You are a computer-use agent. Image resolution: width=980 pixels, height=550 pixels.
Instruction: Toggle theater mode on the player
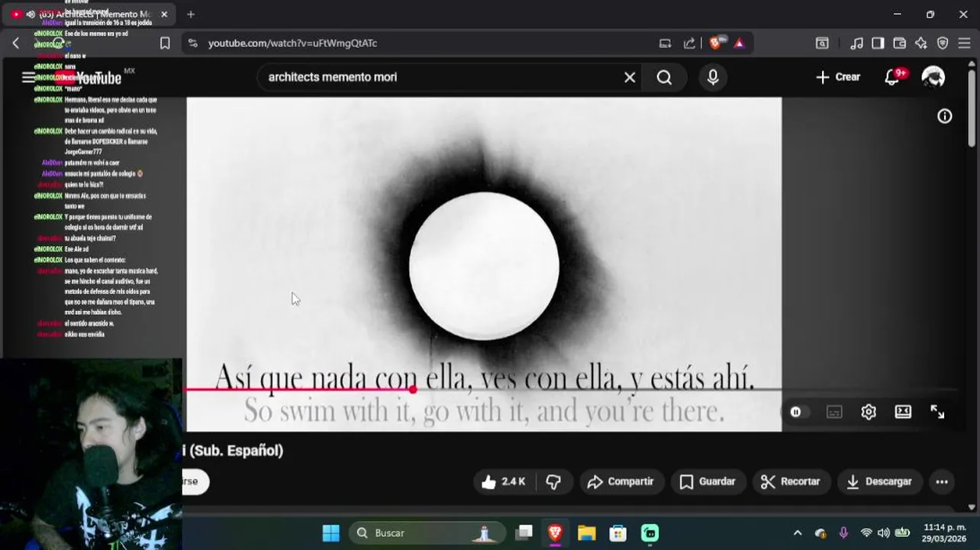pos(903,412)
